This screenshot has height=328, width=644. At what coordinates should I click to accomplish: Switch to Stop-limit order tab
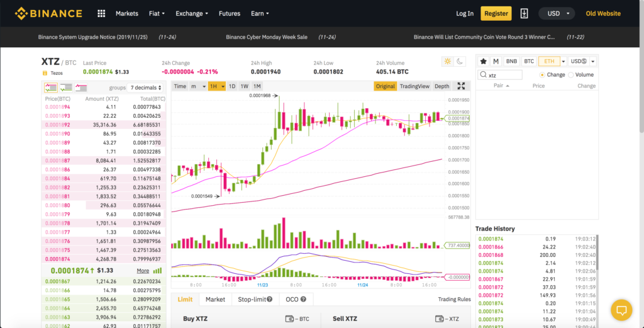tap(255, 299)
